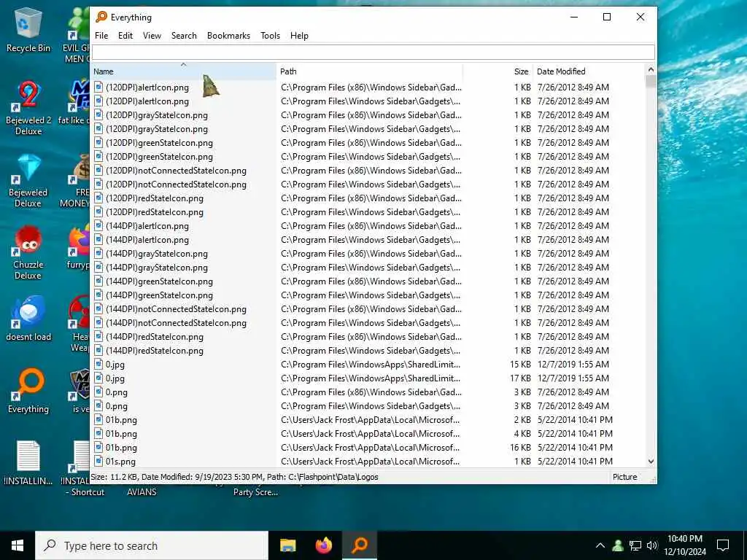This screenshot has width=747, height=560.
Task: Open File Explorer from taskbar
Action: point(287,545)
